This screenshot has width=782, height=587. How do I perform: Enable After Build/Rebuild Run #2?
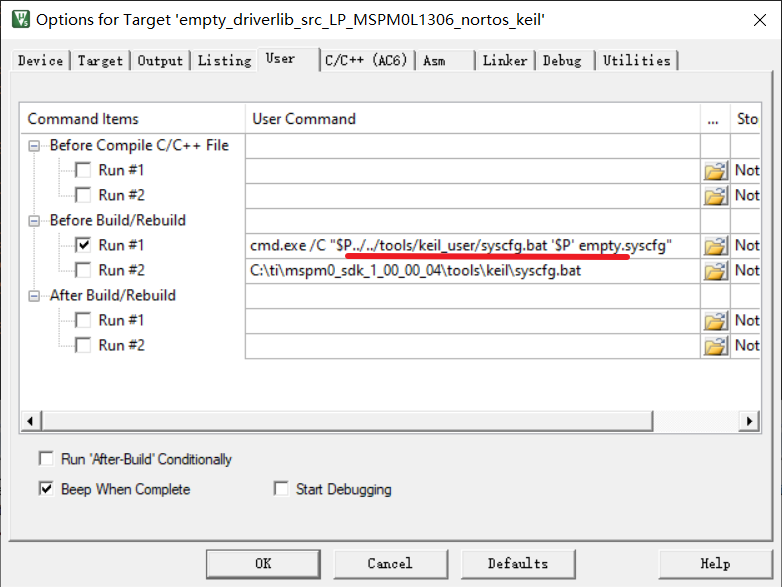coord(83,345)
